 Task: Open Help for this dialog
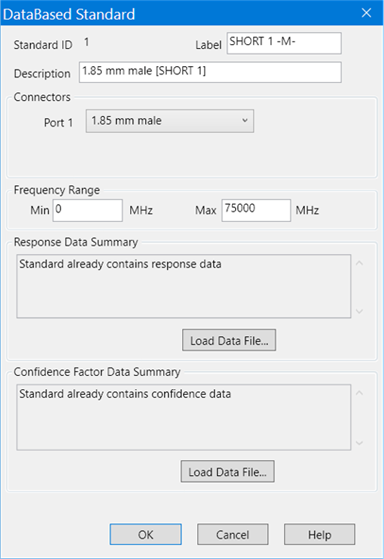(319, 534)
